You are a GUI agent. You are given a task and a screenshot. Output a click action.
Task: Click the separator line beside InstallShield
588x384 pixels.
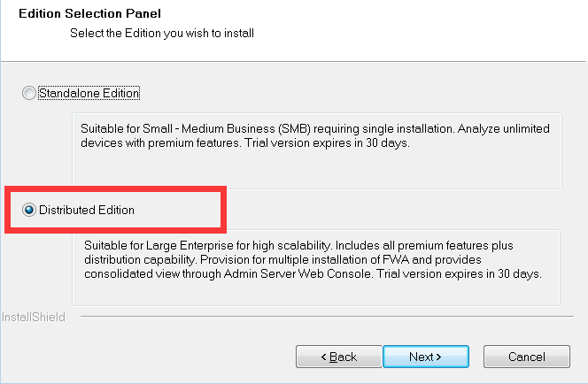(x=327, y=317)
